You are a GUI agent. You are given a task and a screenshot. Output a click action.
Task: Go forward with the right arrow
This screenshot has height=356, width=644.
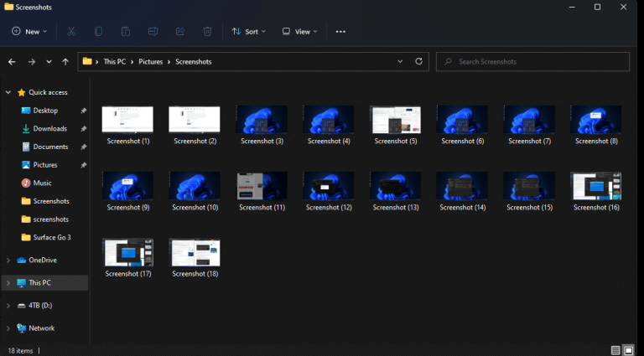tap(32, 62)
